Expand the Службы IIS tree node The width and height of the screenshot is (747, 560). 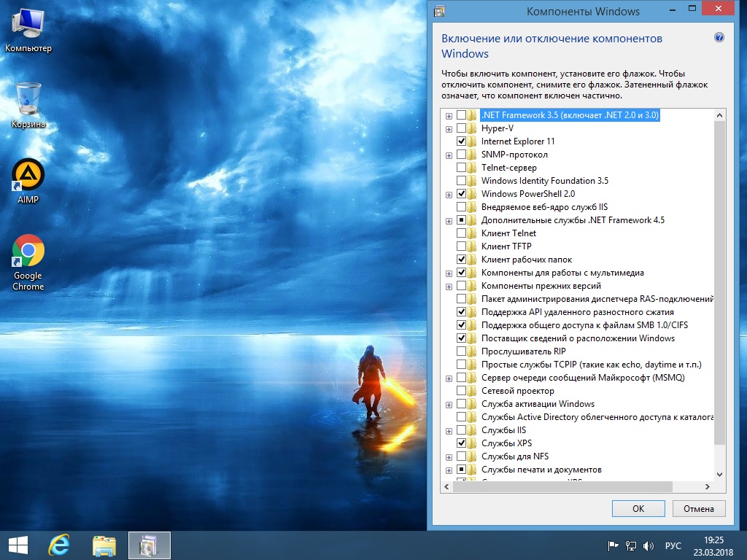(449, 430)
